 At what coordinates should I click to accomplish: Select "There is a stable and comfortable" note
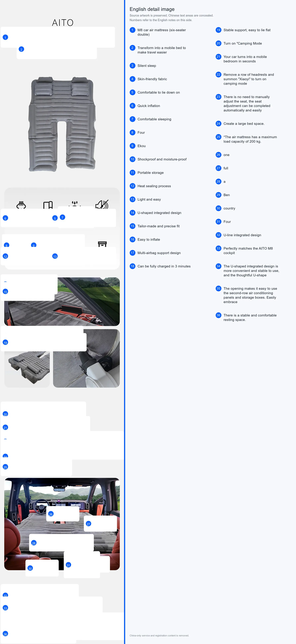tap(250, 317)
